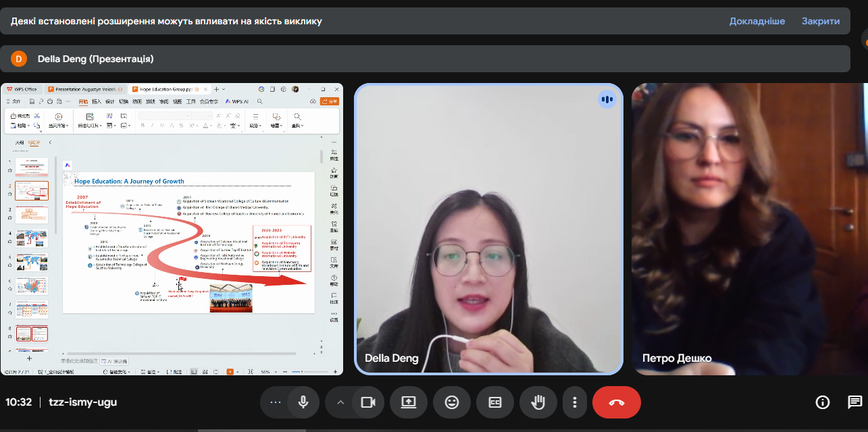Toggle bold B formatting in WPS
Screen dimensions: 868x432
(x=143, y=126)
